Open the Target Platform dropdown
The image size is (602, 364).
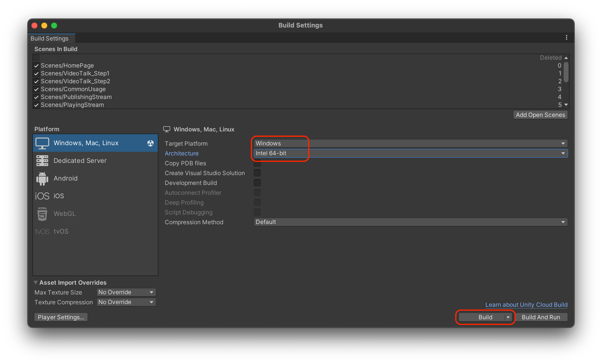tap(410, 143)
